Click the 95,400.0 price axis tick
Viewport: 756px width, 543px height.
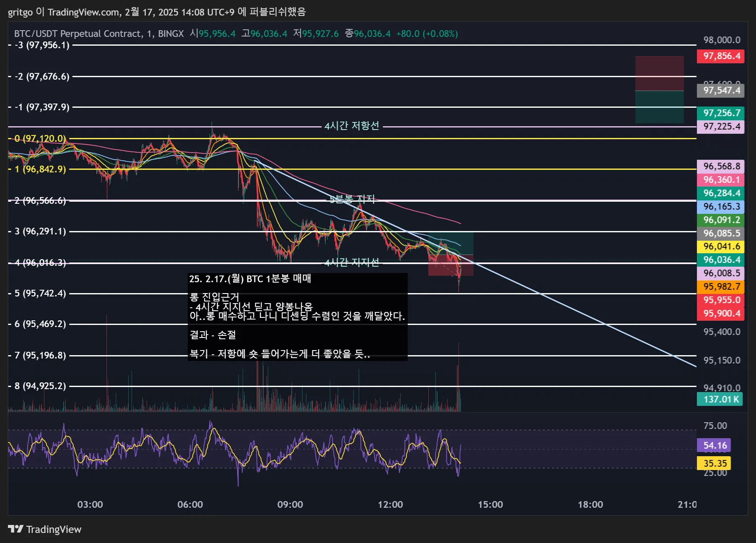[722, 332]
